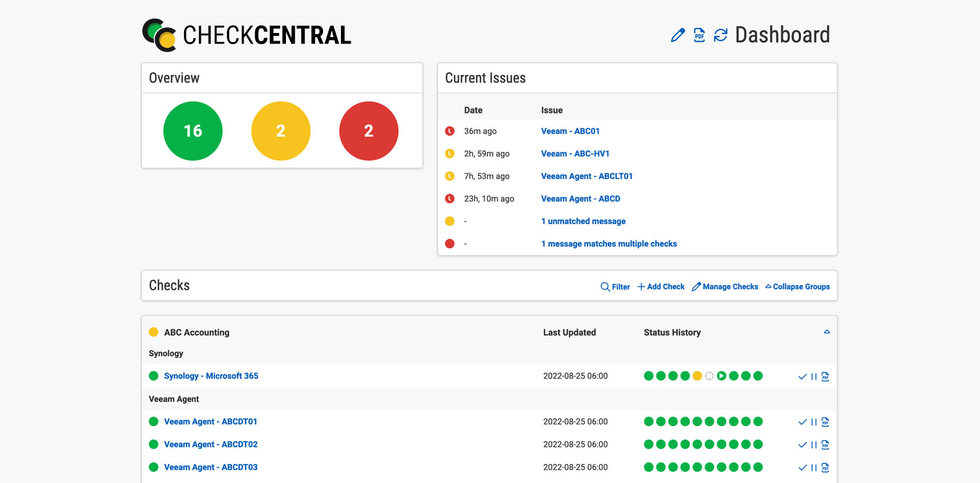The image size is (980, 483).
Task: Export Veeam Agent - ABCDT01 PDF report
Action: [x=825, y=422]
